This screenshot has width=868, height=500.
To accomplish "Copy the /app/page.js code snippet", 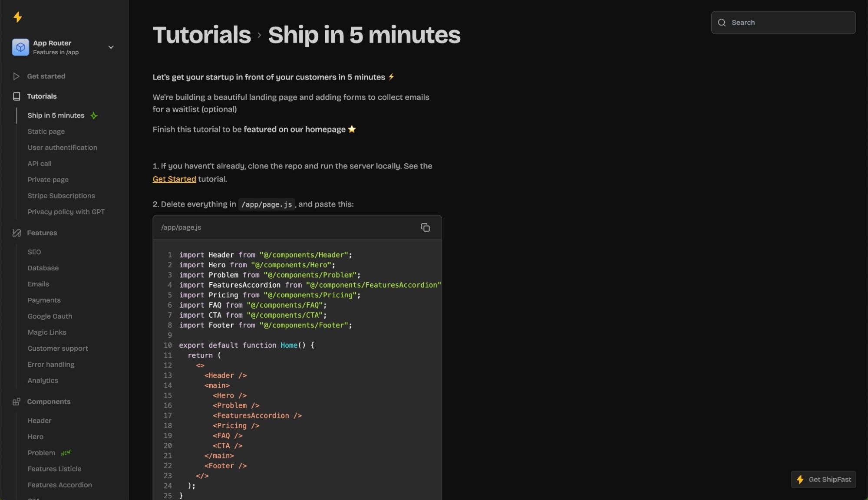I will [x=425, y=227].
